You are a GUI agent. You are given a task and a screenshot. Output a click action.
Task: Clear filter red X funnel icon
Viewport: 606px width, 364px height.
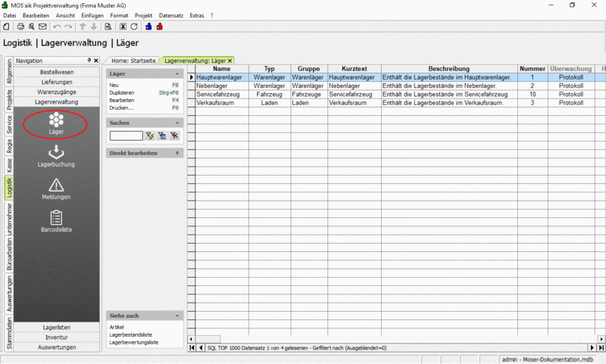175,135
